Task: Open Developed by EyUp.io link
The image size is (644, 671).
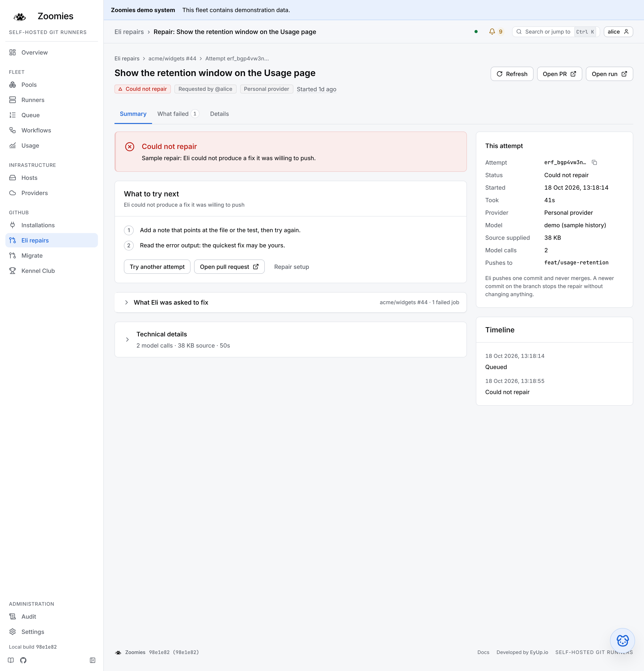Action: (x=522, y=652)
